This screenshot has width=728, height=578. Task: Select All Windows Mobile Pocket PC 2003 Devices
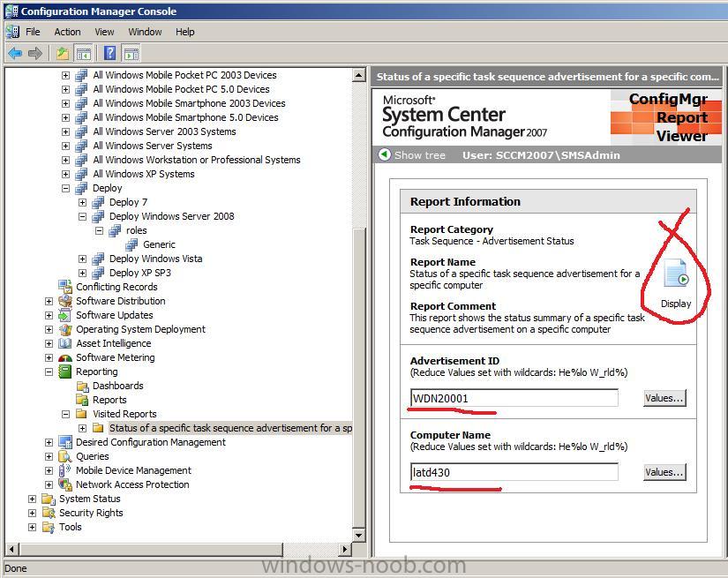(184, 75)
